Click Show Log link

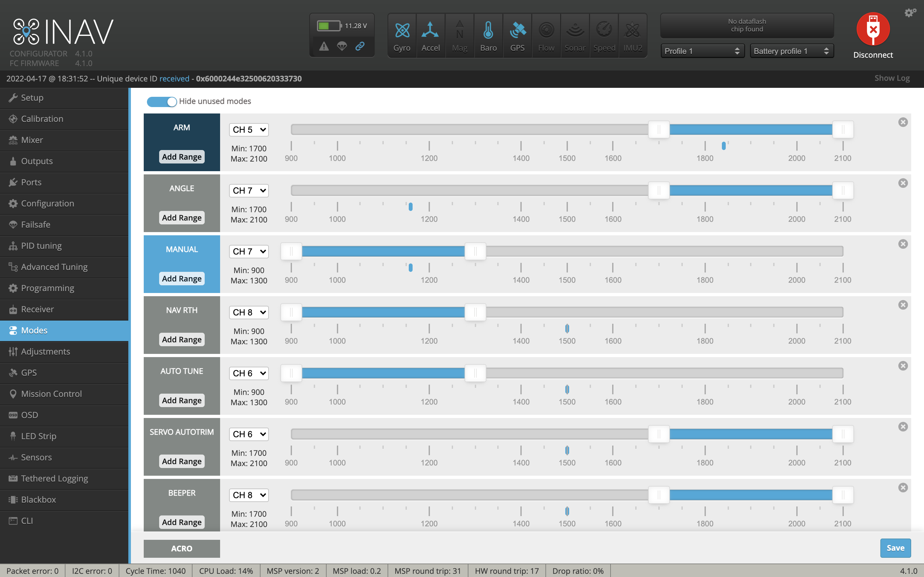[892, 78]
